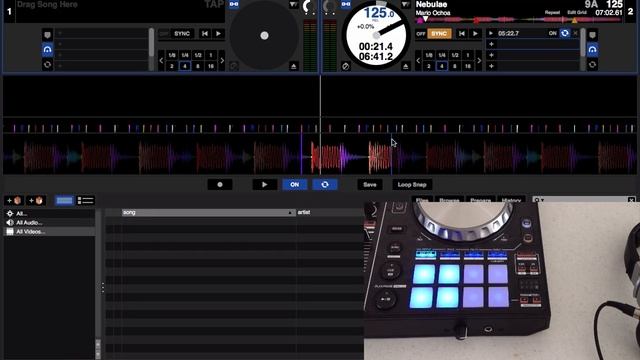Click Nebulae track overview waveform

pyautogui.click(x=518, y=20)
